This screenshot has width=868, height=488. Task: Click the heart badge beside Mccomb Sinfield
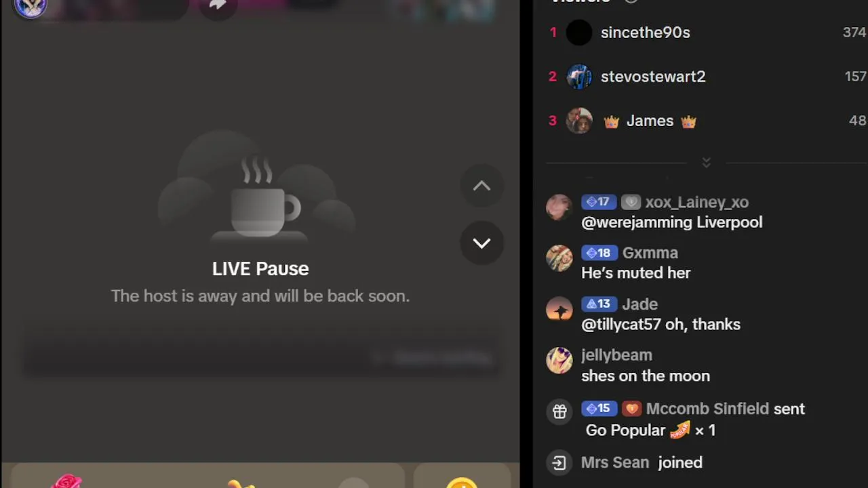631,409
